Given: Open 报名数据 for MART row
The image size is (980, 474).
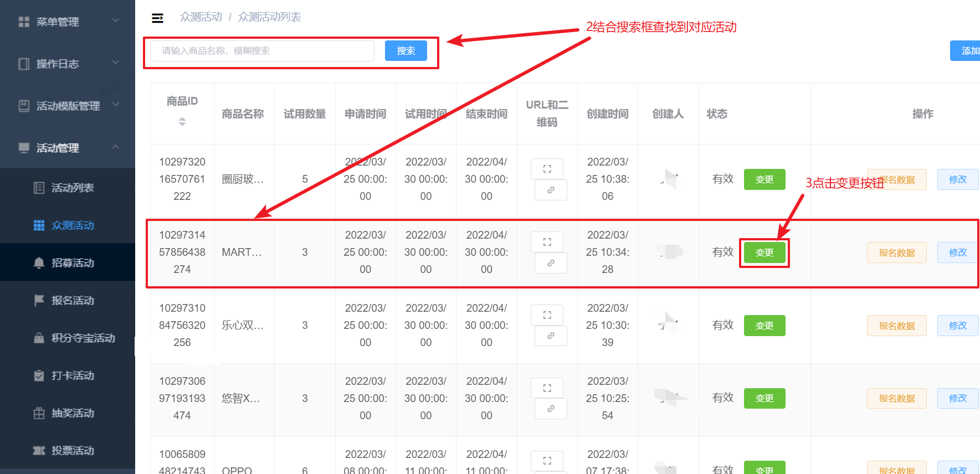Looking at the screenshot, I should point(897,253).
